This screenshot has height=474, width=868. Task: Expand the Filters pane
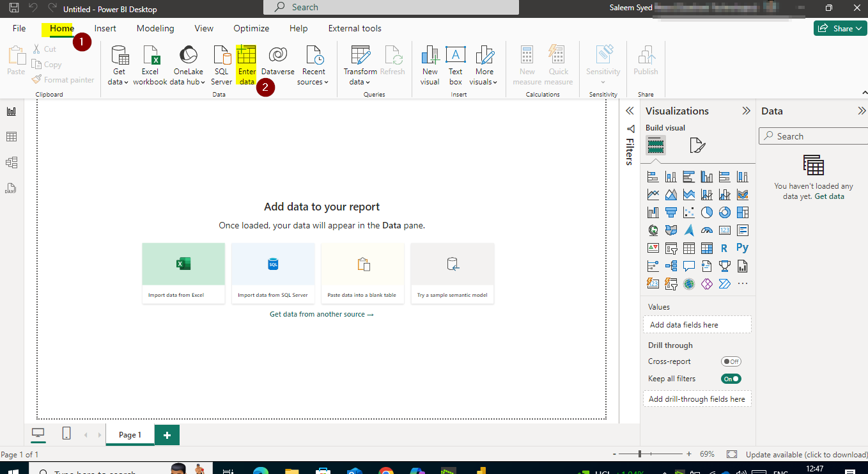(x=630, y=111)
